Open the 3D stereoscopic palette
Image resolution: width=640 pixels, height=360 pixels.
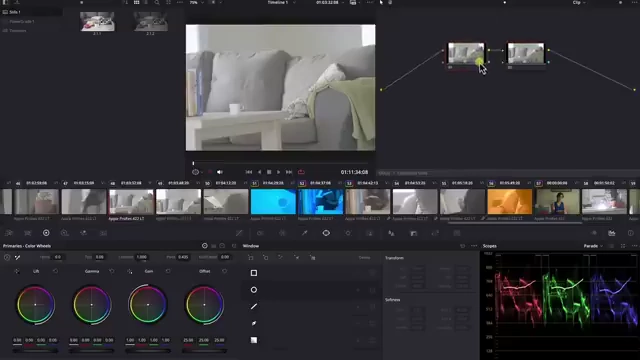[457, 233]
